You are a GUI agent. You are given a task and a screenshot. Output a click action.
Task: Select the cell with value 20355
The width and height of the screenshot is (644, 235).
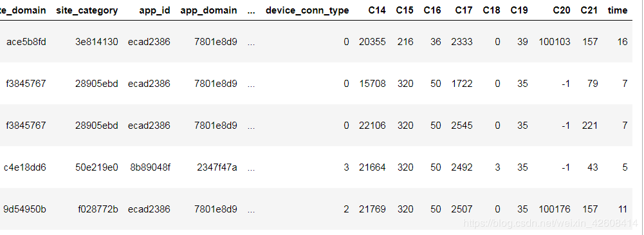tap(372, 41)
